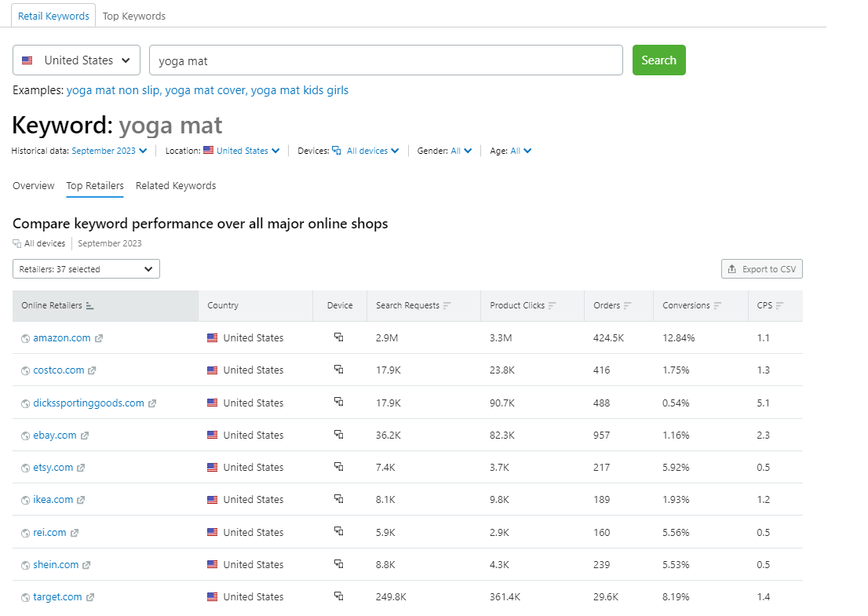Sort by Conversions column icon
Image resolution: width=868 pixels, height=616 pixels.
(x=717, y=305)
